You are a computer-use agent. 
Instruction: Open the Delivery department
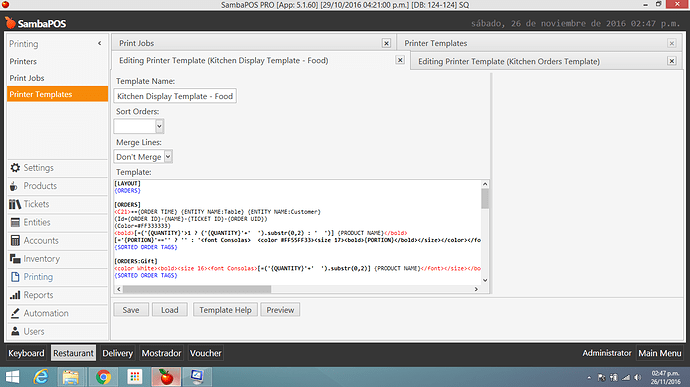(x=117, y=353)
